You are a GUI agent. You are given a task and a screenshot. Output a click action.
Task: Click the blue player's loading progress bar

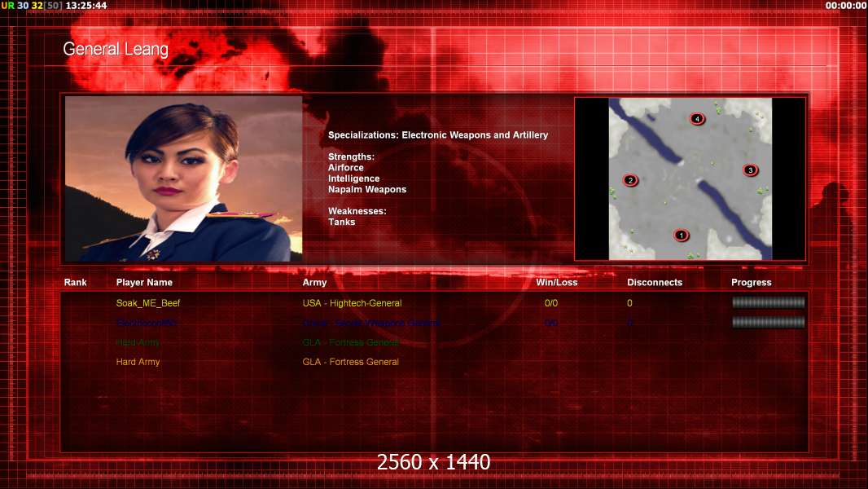[769, 322]
